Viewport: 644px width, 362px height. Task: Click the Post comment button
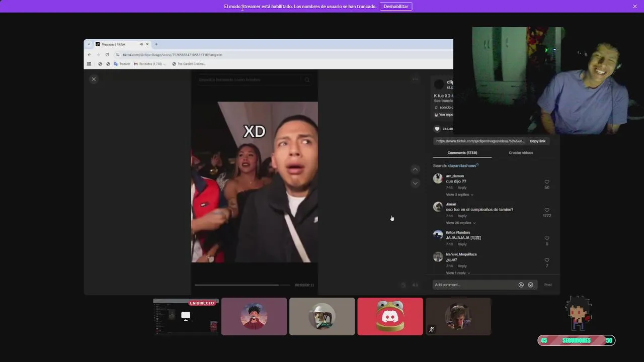548,285
